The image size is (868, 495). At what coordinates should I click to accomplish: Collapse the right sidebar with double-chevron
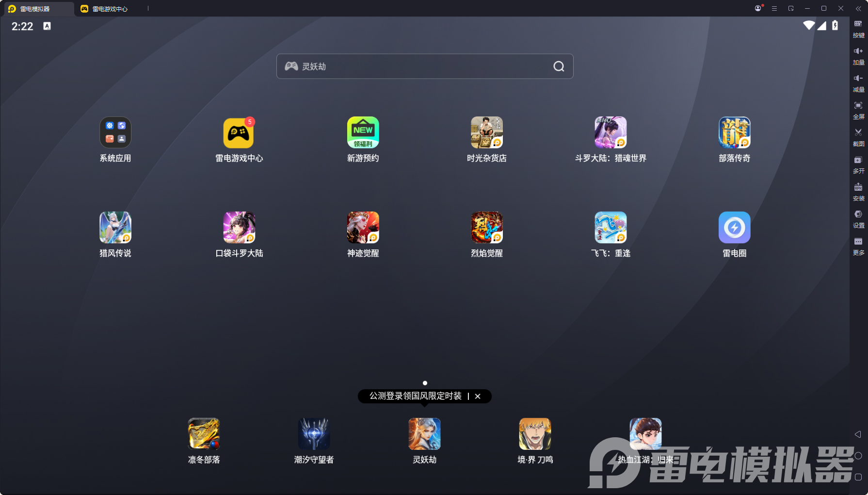858,8
